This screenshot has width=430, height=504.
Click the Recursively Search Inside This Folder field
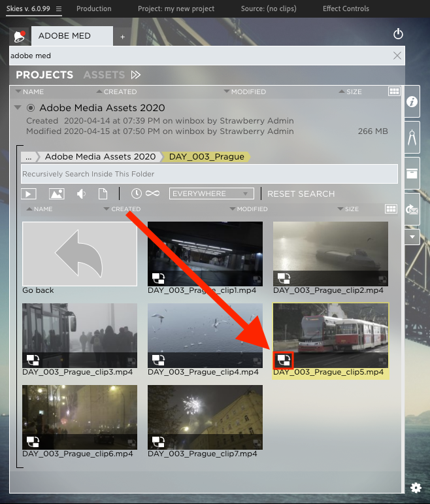coord(209,174)
